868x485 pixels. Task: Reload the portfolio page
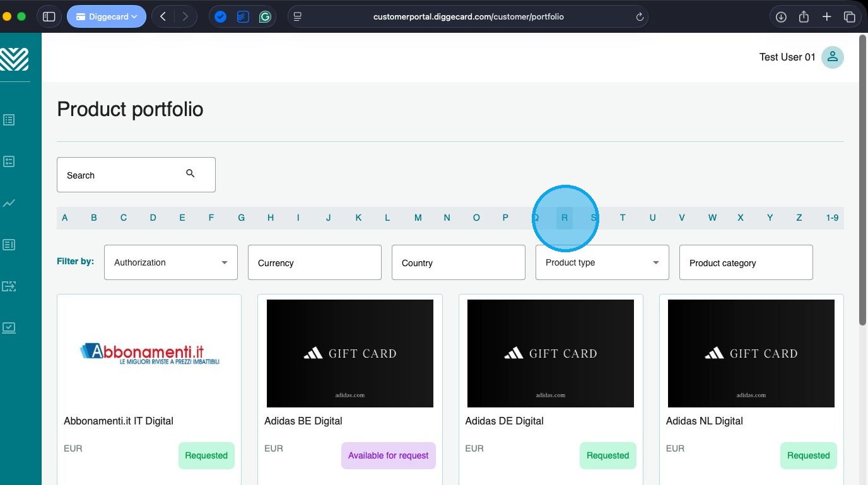[640, 17]
